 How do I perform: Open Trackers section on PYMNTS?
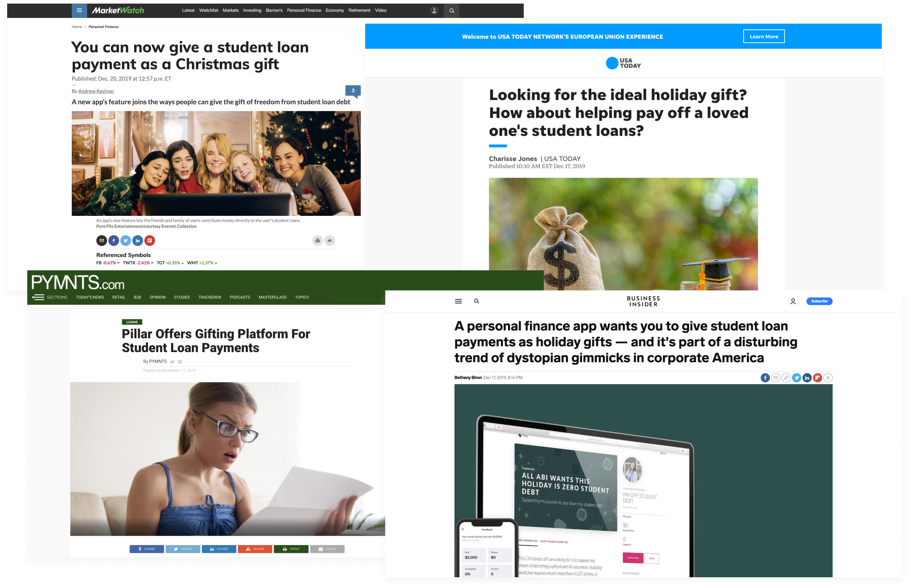click(x=210, y=297)
